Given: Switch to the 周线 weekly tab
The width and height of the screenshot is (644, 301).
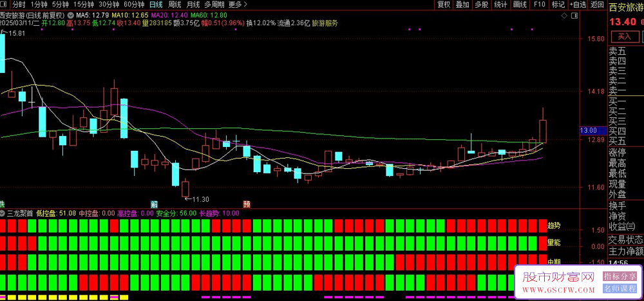Looking at the screenshot, I should [175, 5].
